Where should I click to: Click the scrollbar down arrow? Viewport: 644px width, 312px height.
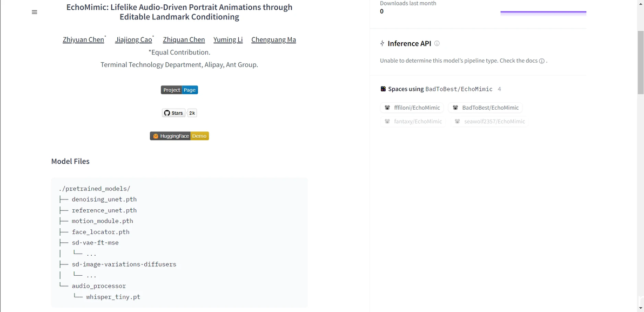[x=640, y=308]
